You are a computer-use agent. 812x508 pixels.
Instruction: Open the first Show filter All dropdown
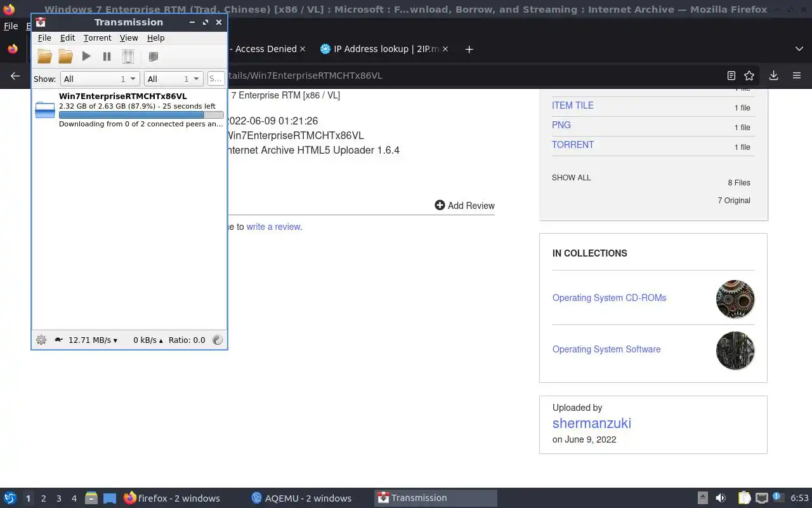tap(100, 79)
